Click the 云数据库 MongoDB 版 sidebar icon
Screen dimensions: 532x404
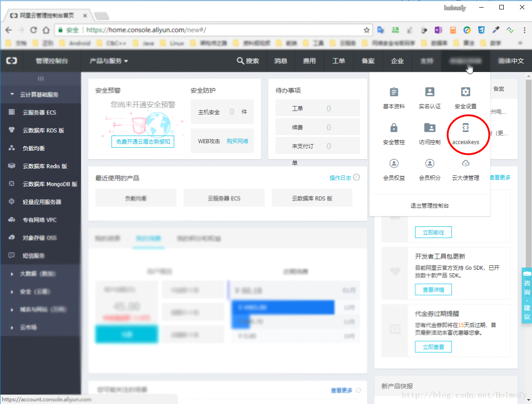click(x=12, y=184)
